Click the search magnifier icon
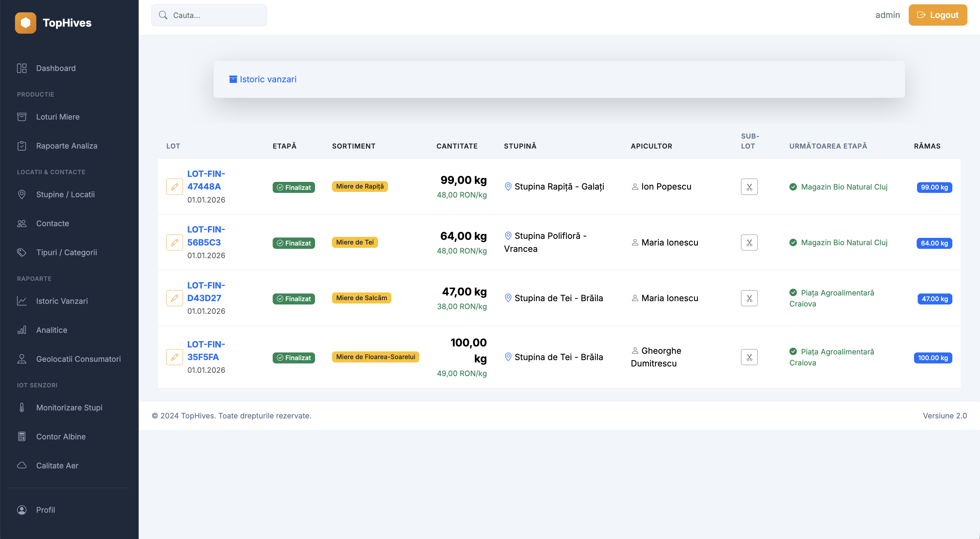This screenshot has height=539, width=980. (x=163, y=15)
